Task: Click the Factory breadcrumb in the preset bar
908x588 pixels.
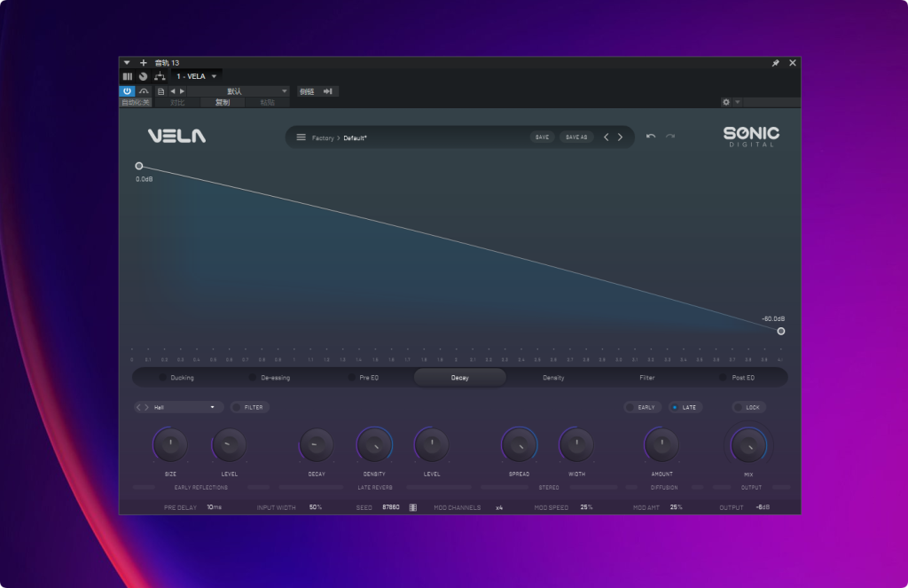Action: (x=323, y=137)
